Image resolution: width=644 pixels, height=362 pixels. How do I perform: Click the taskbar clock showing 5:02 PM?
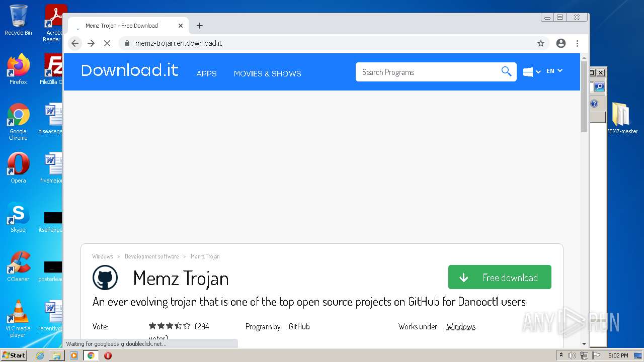(618, 355)
